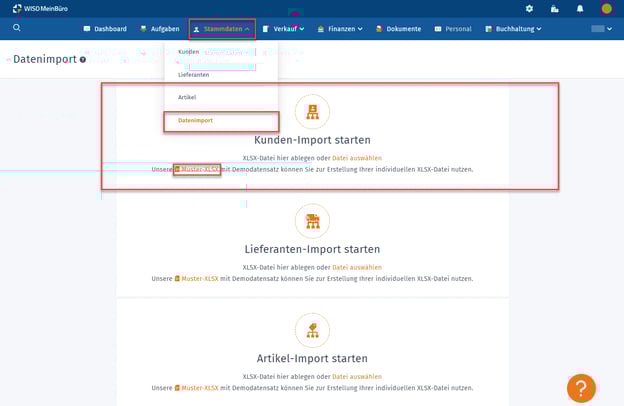Open notifications bell icon

(580, 8)
